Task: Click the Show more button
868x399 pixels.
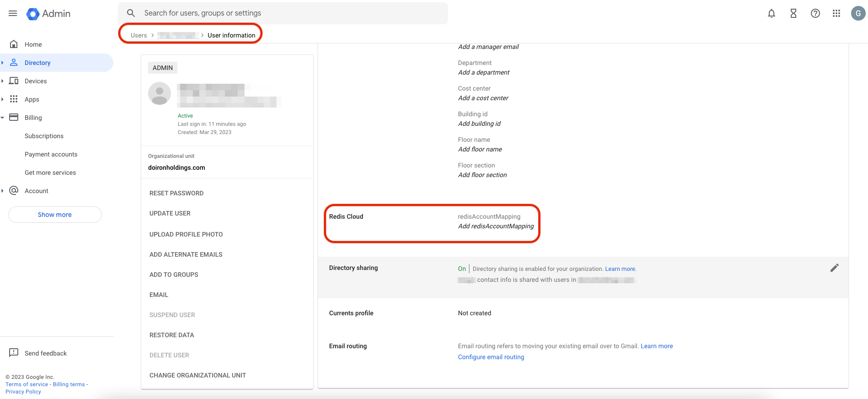Action: 55,215
